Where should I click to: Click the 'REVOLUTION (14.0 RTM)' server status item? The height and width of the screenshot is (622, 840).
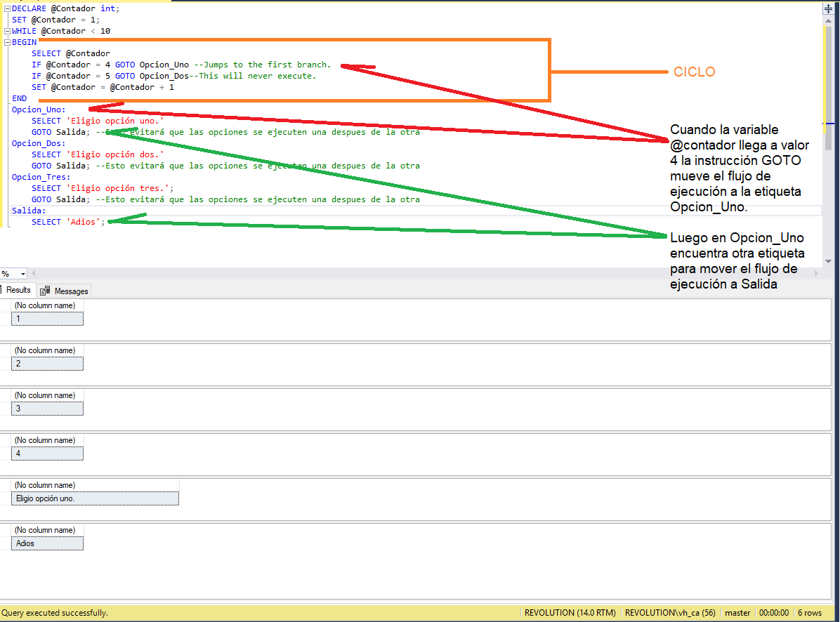[x=570, y=613]
